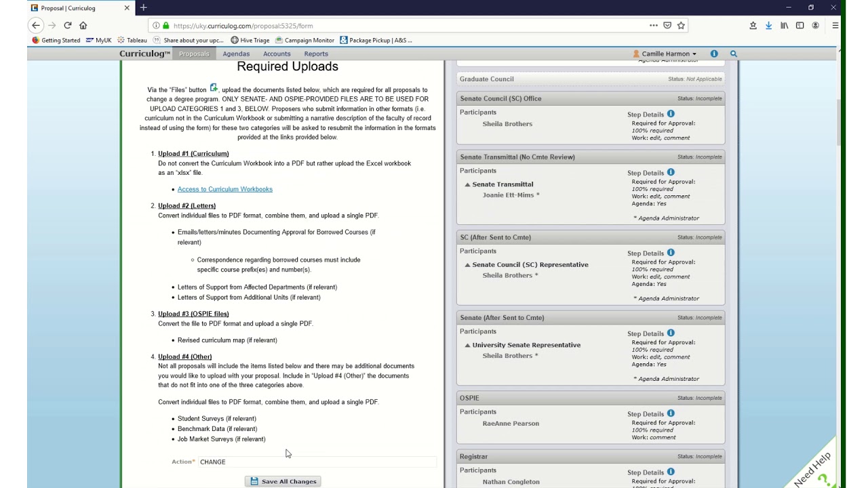Screen dimensions: 868x488
Task: Click the green Files upload icon
Action: 214,87
